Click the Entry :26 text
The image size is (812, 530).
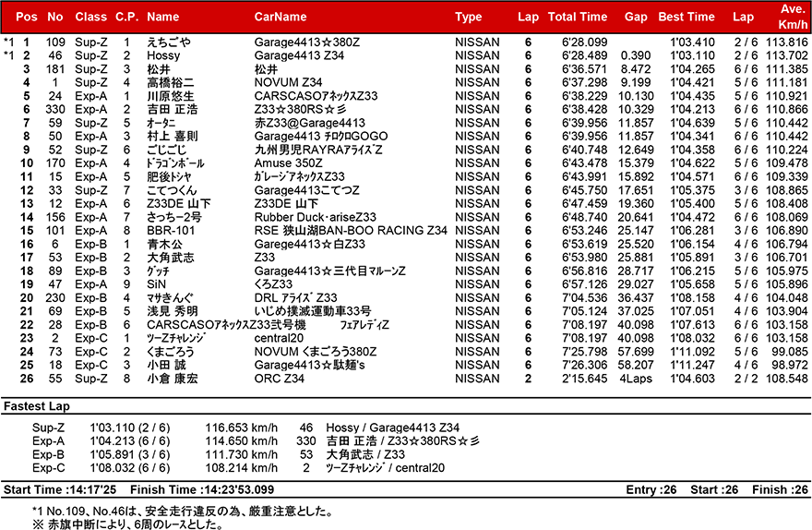point(651,490)
